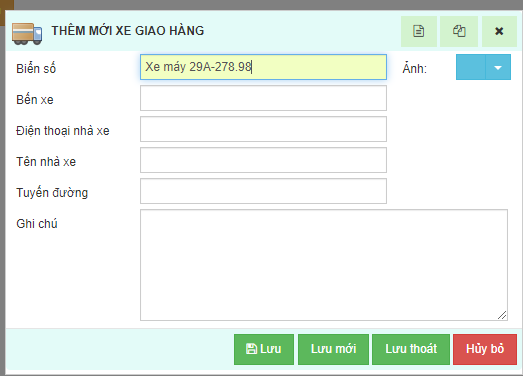Click inside the Ghi chú textarea
This screenshot has width=523, height=376.
pyautogui.click(x=324, y=265)
